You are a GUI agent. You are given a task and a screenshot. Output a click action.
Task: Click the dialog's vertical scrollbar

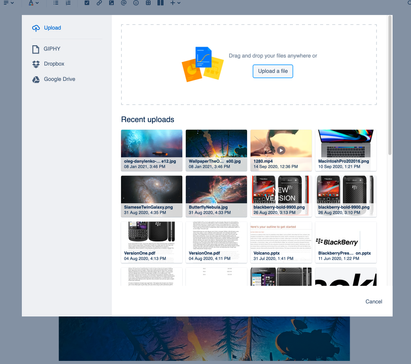(x=390, y=85)
